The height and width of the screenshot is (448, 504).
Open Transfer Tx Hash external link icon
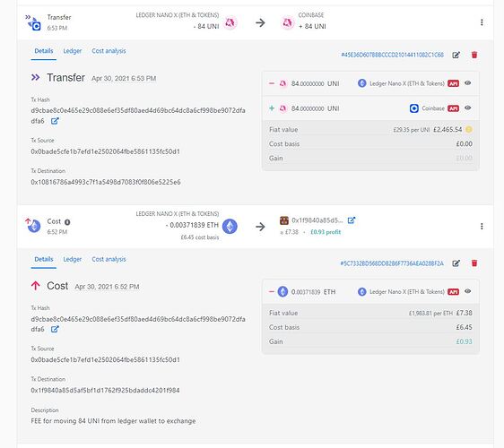(55, 121)
